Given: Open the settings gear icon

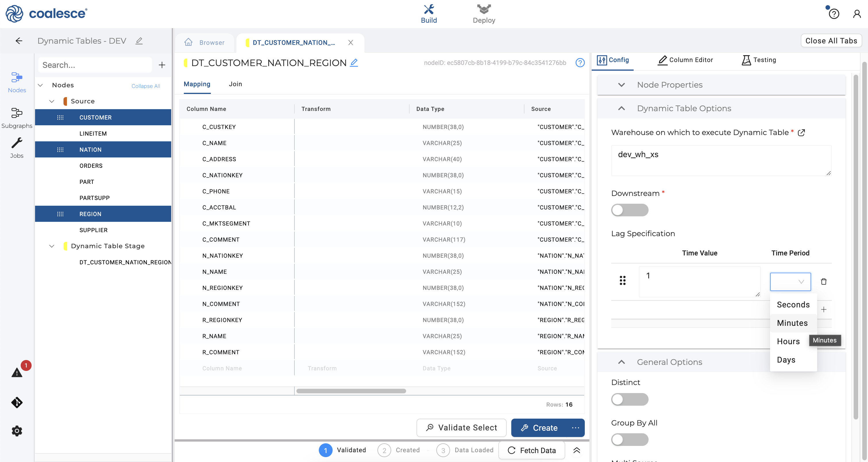Looking at the screenshot, I should pyautogui.click(x=17, y=431).
